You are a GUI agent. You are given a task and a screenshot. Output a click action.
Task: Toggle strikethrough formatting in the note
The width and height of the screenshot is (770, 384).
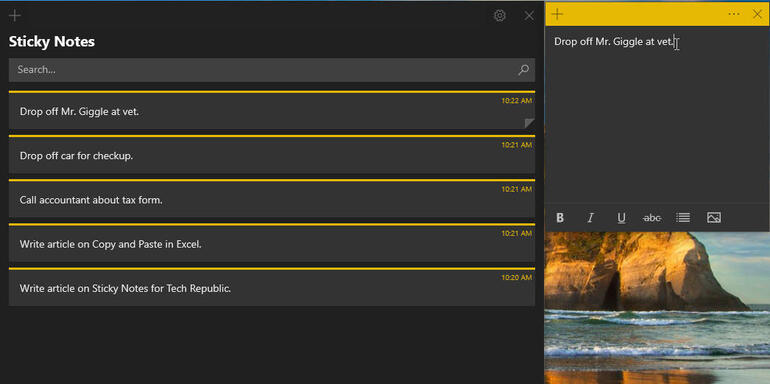tap(652, 218)
